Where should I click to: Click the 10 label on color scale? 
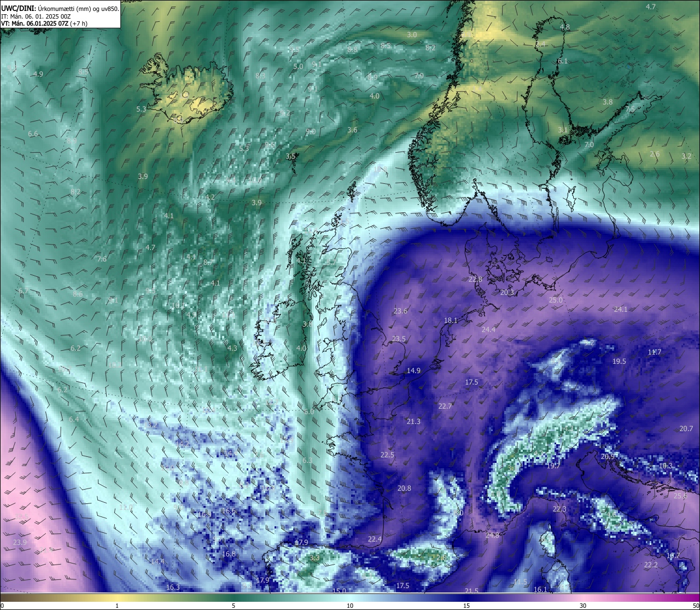349,606
